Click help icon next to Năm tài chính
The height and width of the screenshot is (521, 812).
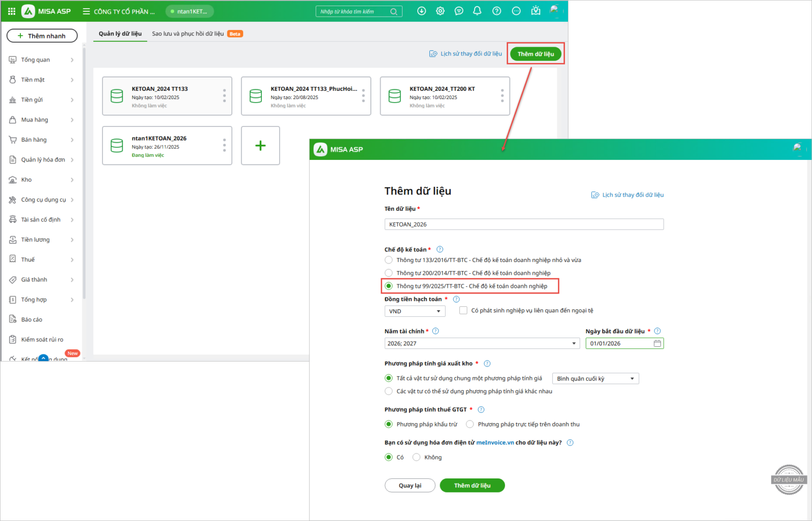(435, 331)
